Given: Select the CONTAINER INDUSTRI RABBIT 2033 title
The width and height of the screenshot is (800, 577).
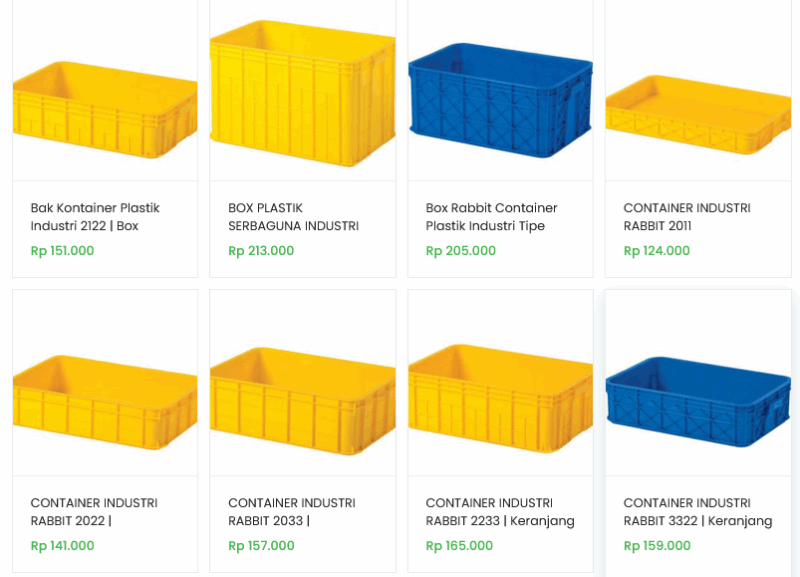Looking at the screenshot, I should tap(292, 512).
